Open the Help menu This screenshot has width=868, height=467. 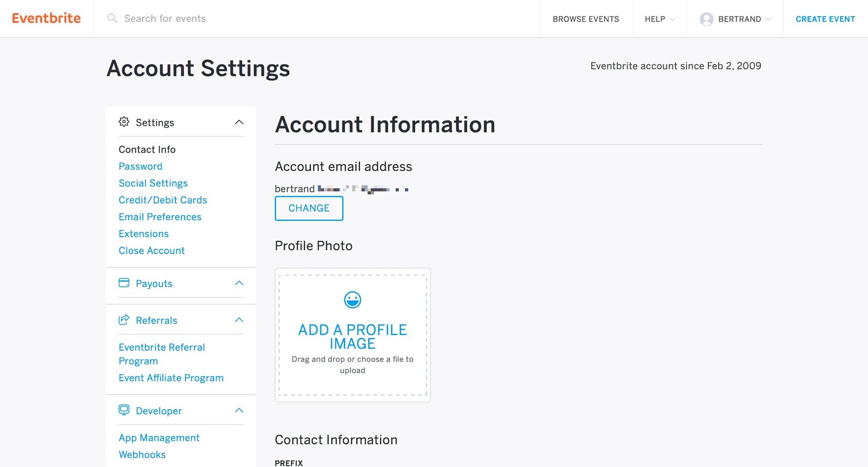660,19
